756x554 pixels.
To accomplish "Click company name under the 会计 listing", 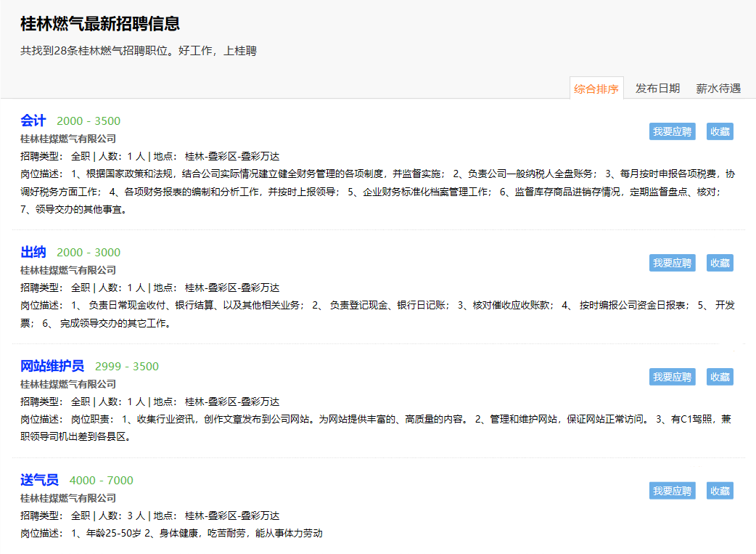I will (68, 139).
